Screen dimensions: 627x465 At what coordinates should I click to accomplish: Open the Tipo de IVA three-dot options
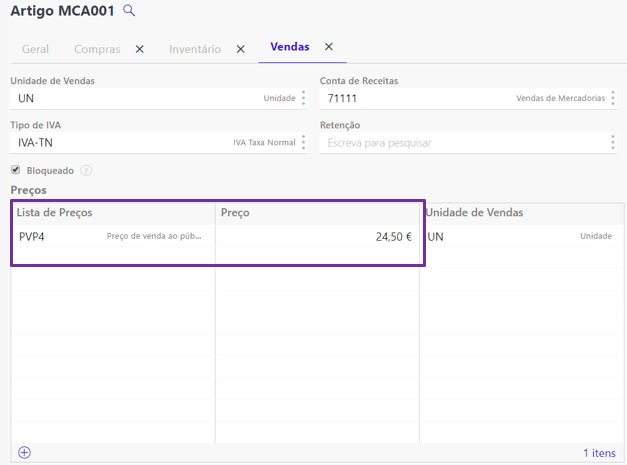click(x=304, y=142)
